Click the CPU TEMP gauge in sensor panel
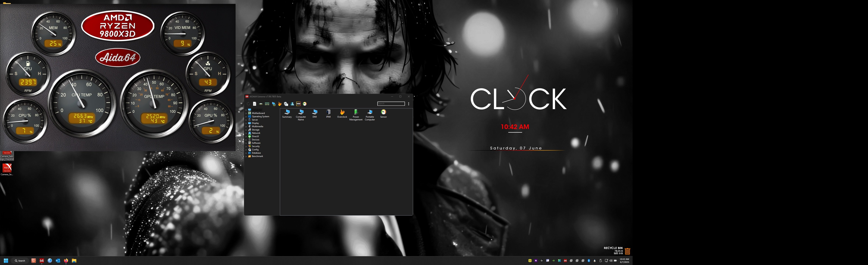The image size is (868, 265). pyautogui.click(x=82, y=103)
